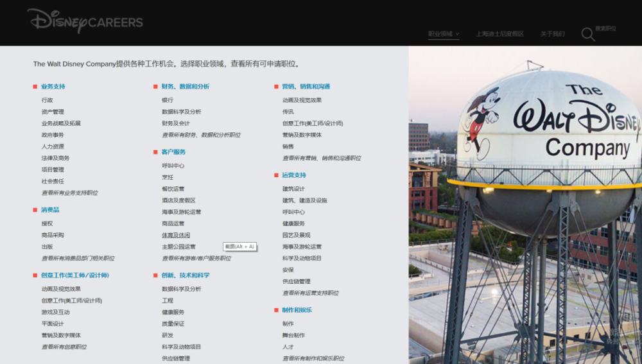This screenshot has width=642, height=364.
Task: Click 查看所有游客/客户服务职位
Action: [x=196, y=258]
